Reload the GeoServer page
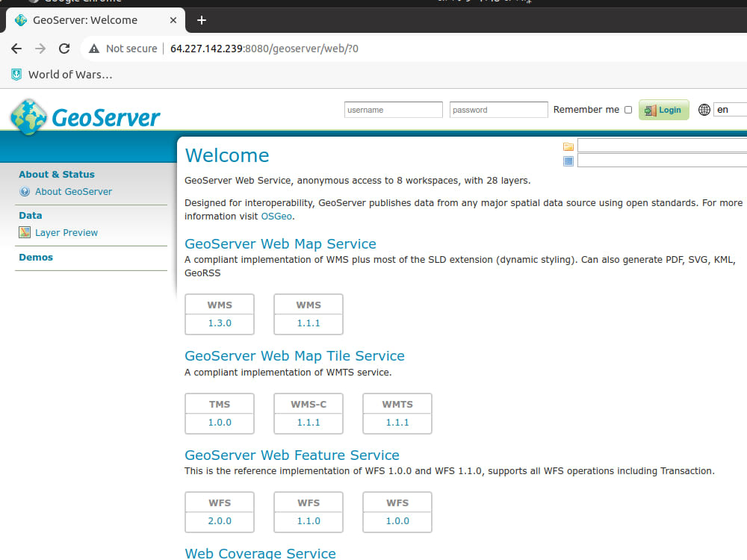747x560 pixels. point(64,49)
